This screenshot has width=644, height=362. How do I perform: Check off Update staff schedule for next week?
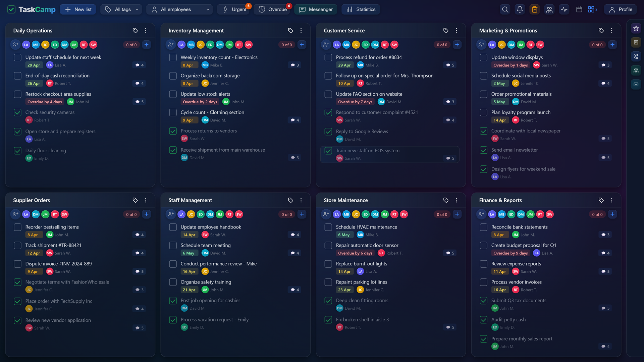18,58
